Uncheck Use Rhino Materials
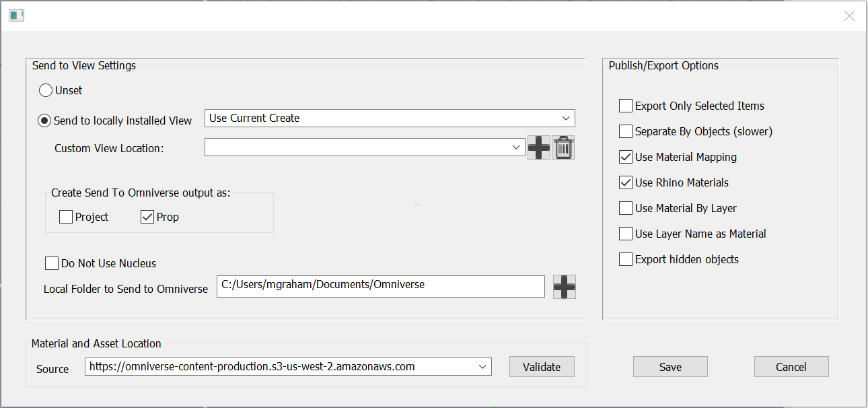The width and height of the screenshot is (868, 408). (x=626, y=182)
